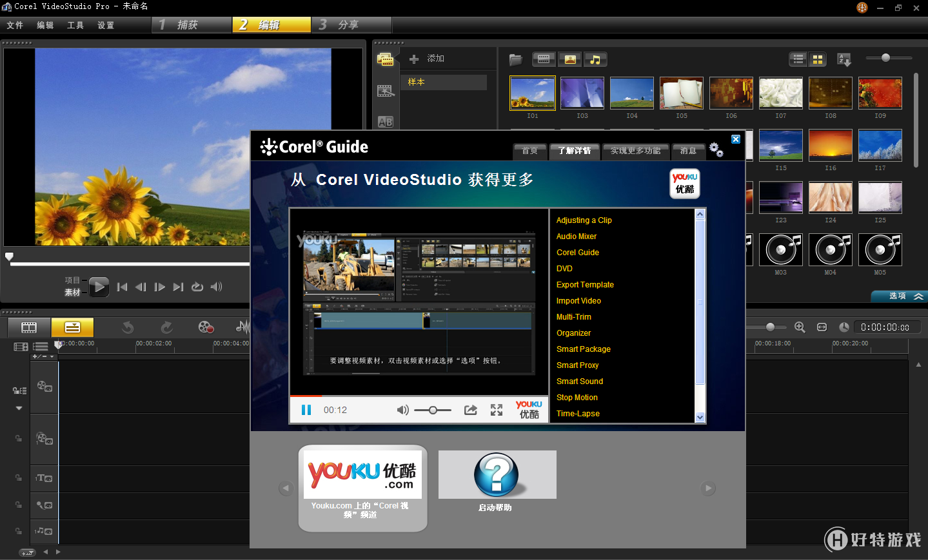Viewport: 928px width, 560px height.
Task: Click the import media folder icon
Action: tap(515, 59)
